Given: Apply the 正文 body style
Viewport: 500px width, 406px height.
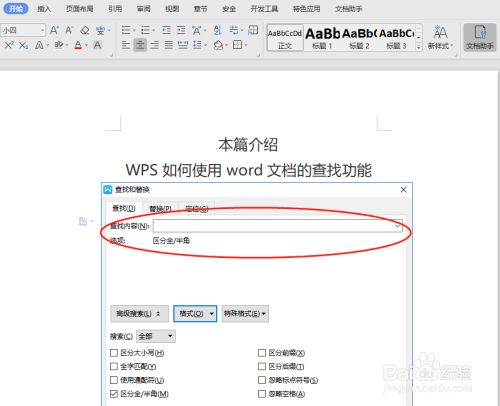Looking at the screenshot, I should 285,38.
